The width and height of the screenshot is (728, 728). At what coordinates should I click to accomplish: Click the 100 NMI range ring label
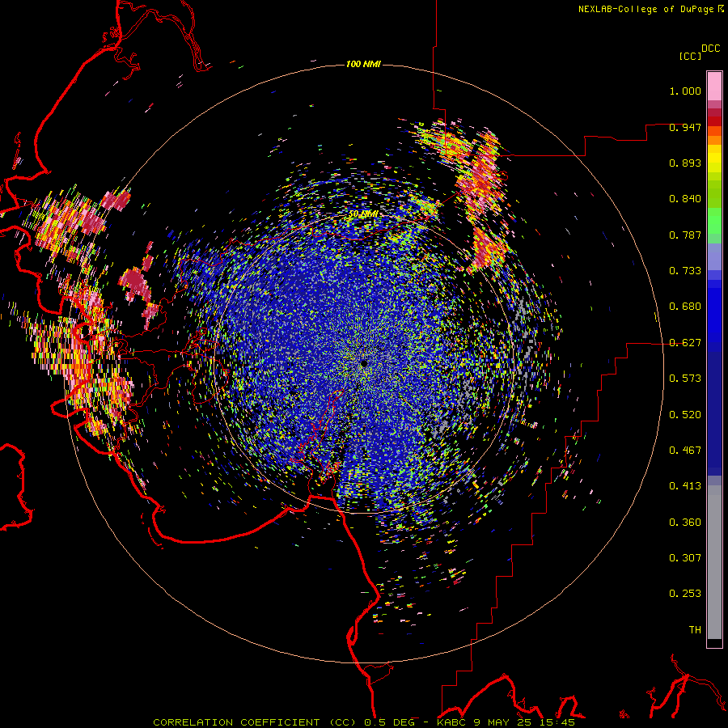pyautogui.click(x=363, y=64)
